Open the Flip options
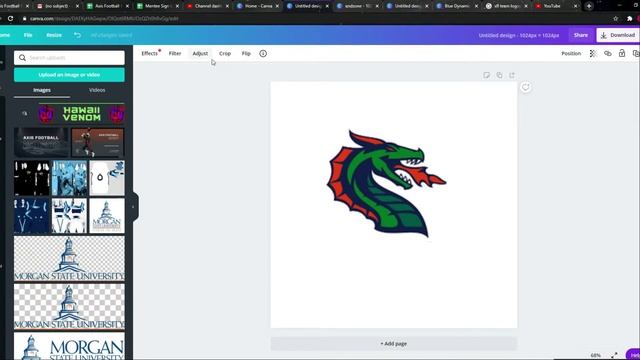The image size is (640, 360). click(x=246, y=53)
